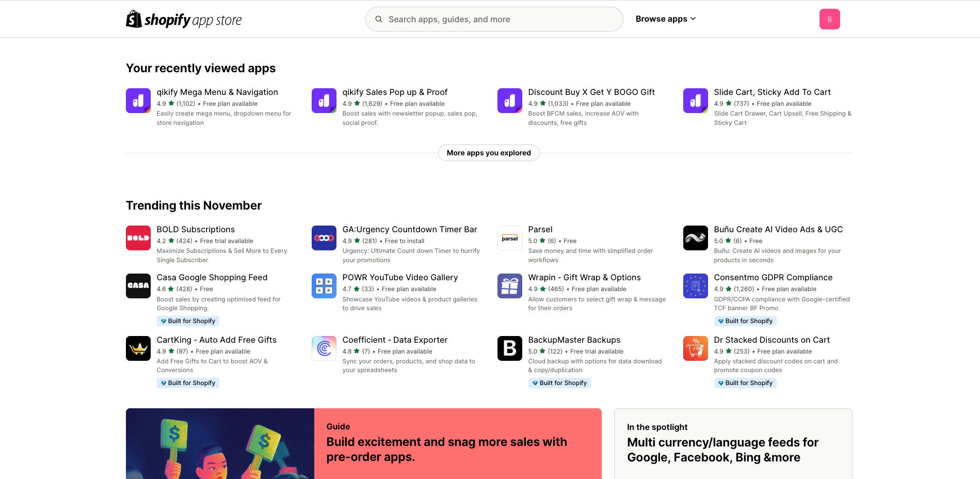The height and width of the screenshot is (479, 980).
Task: Open Wrapin - Gift Wrap & Options title
Action: tap(584, 277)
